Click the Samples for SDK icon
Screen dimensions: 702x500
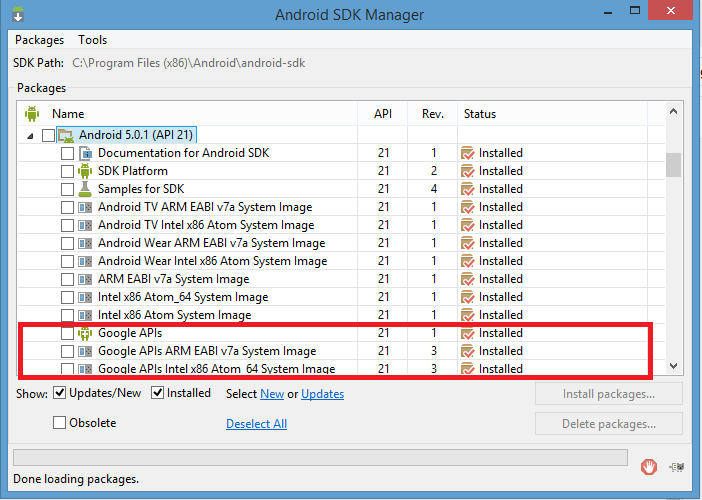point(85,189)
